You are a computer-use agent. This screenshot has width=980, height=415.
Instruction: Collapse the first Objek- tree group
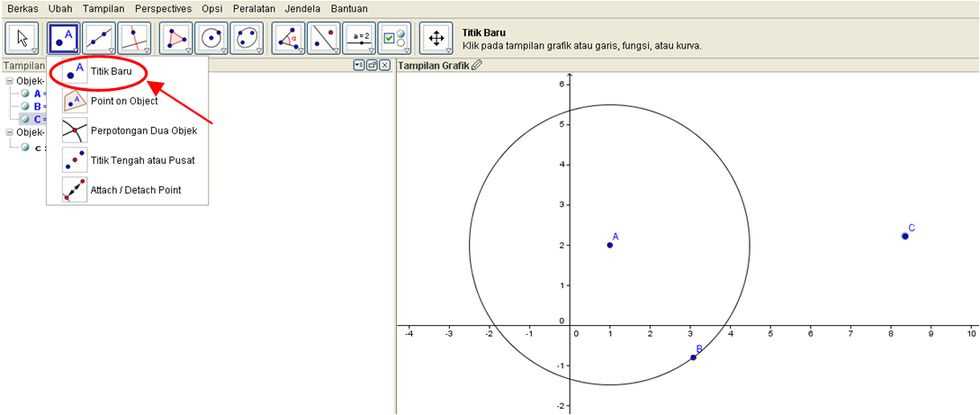[x=9, y=81]
